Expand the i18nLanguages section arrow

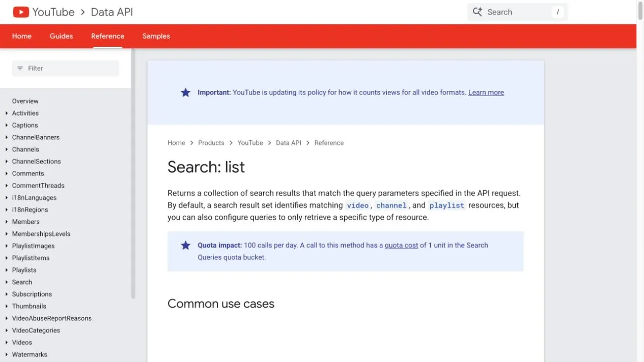[6, 198]
